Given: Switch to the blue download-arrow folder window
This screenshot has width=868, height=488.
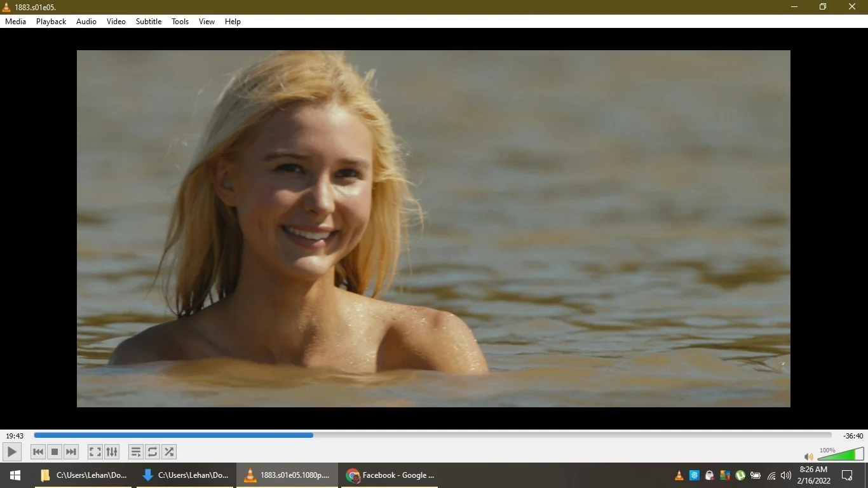Looking at the screenshot, I should pos(185,475).
